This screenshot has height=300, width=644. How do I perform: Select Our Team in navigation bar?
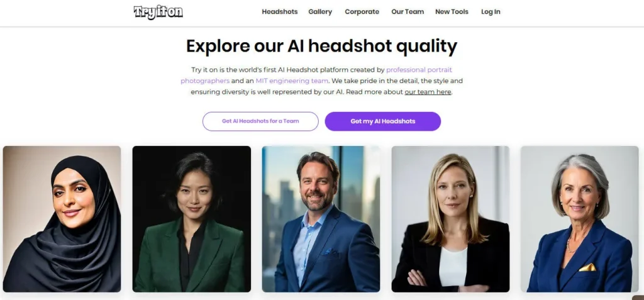tap(408, 12)
